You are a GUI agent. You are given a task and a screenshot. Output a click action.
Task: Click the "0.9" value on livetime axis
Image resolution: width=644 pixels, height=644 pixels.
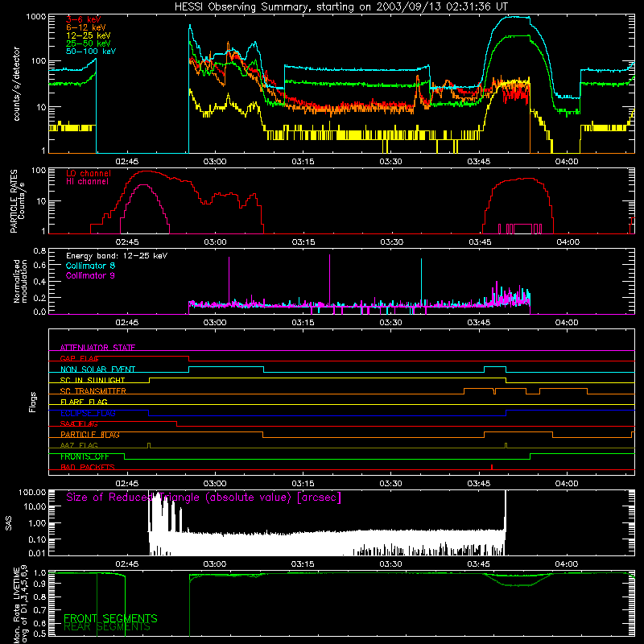tap(40, 583)
